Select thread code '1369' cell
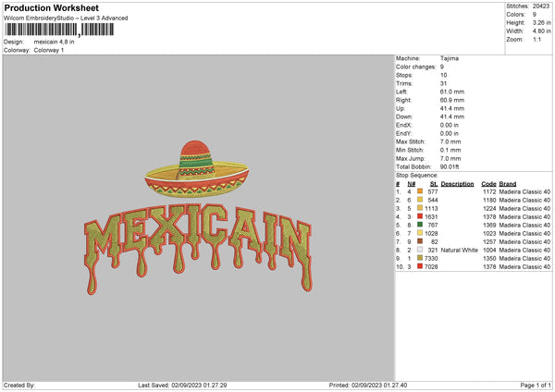Viewport: 555px width, 392px height. (x=489, y=225)
